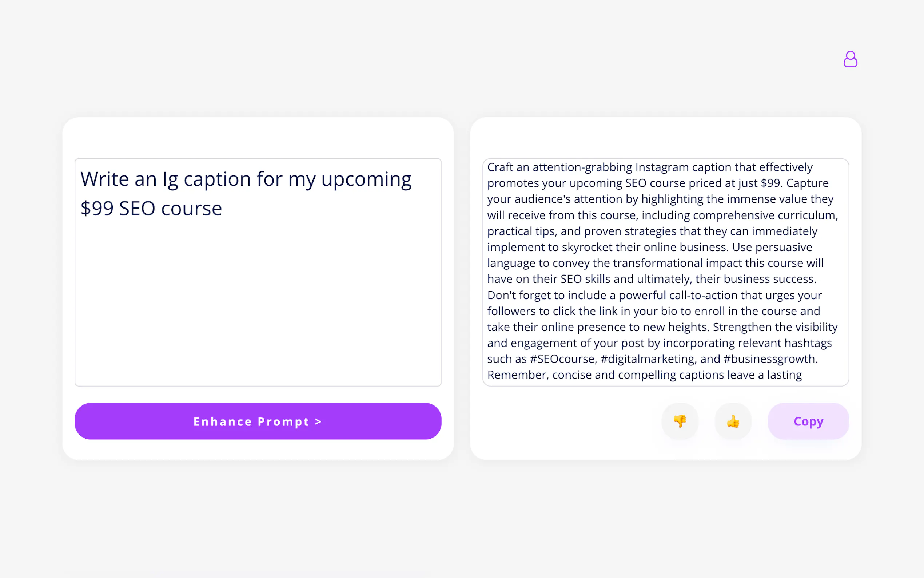
Task: Click the word "upcoming" in the input prompt
Action: 366,179
